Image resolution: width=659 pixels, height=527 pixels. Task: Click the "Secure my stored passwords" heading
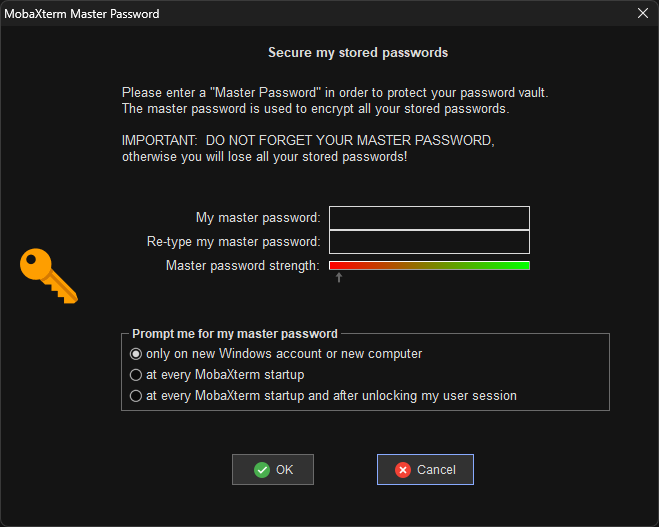pyautogui.click(x=358, y=52)
